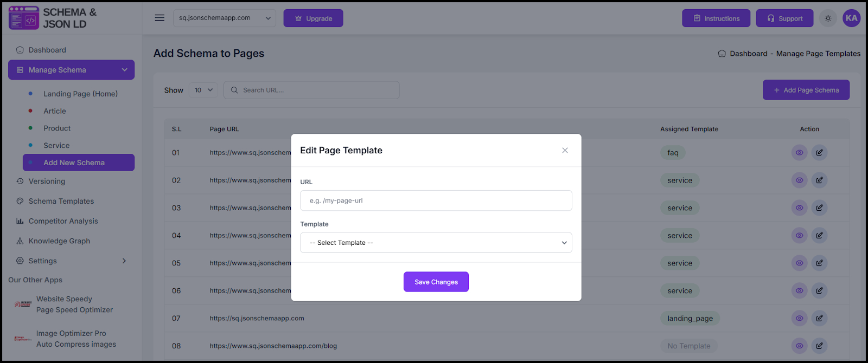This screenshot has height=363, width=868.
Task: Expand the Show 10 entries dropdown
Action: pos(204,90)
